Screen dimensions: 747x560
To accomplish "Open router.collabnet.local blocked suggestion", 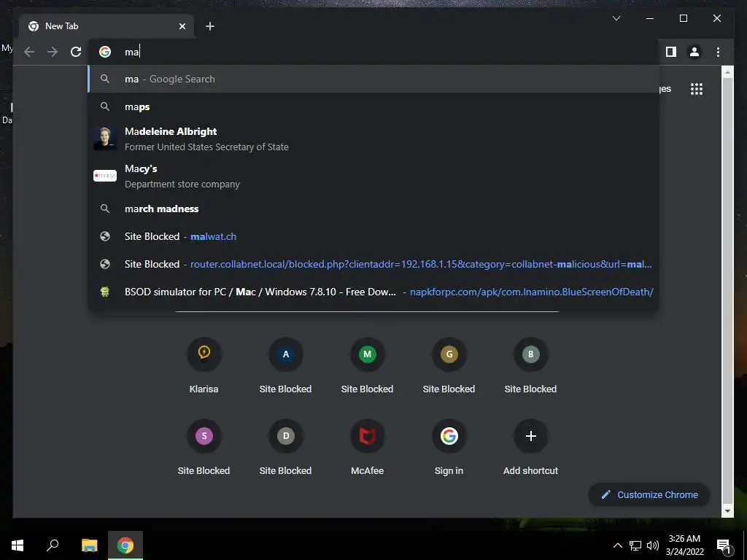I will tap(373, 264).
